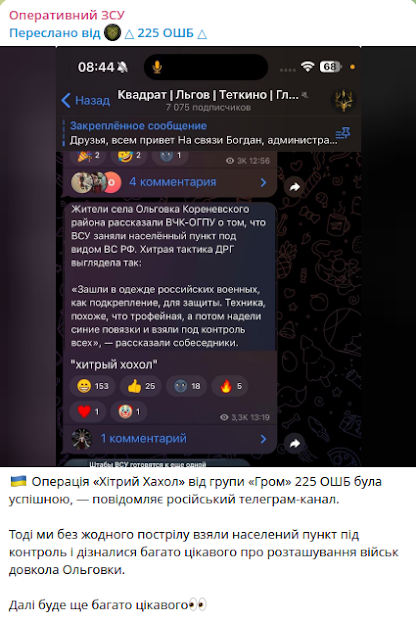
Task: Click the red heart reaction
Action: (x=88, y=411)
